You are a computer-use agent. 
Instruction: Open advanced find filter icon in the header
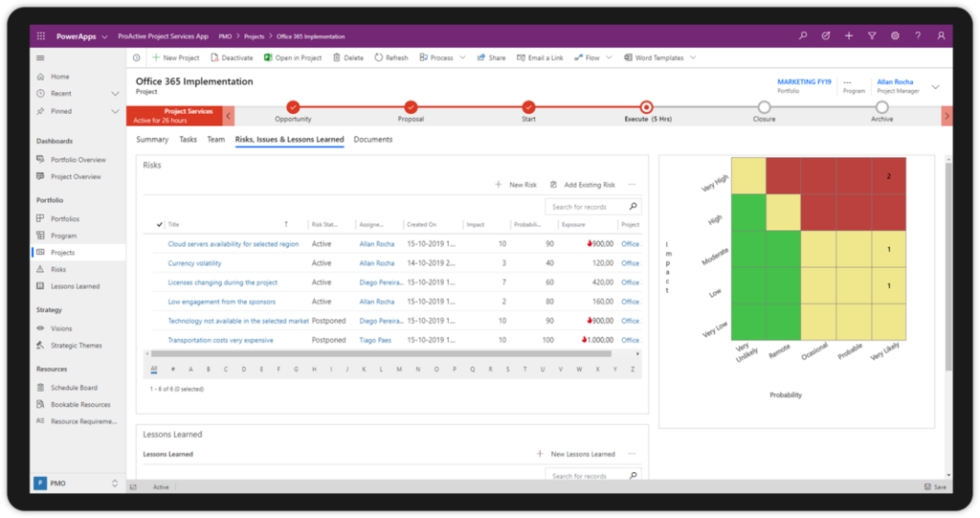(872, 36)
